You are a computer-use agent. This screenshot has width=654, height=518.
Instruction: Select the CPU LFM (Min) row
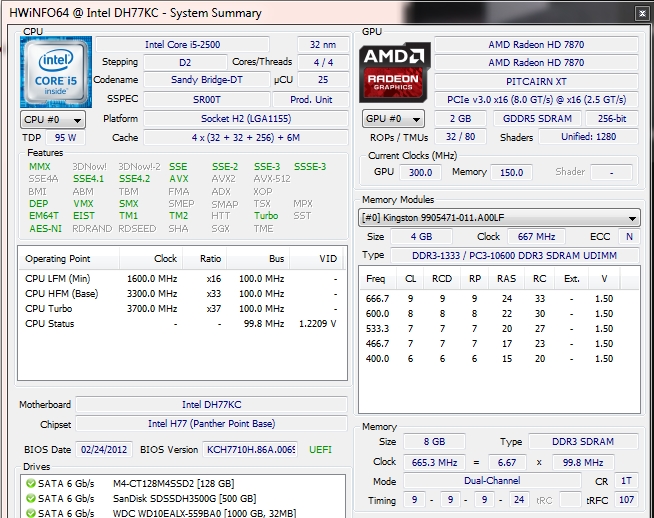pyautogui.click(x=181, y=279)
